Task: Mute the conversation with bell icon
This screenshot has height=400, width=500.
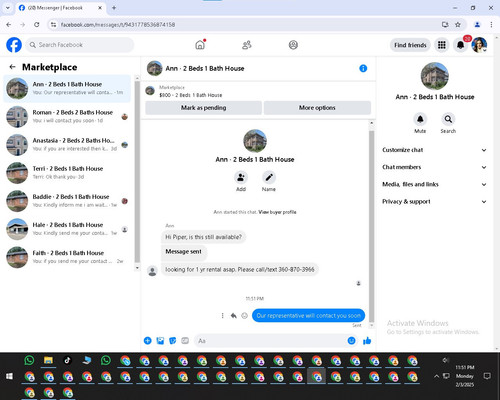Action: pyautogui.click(x=420, y=119)
